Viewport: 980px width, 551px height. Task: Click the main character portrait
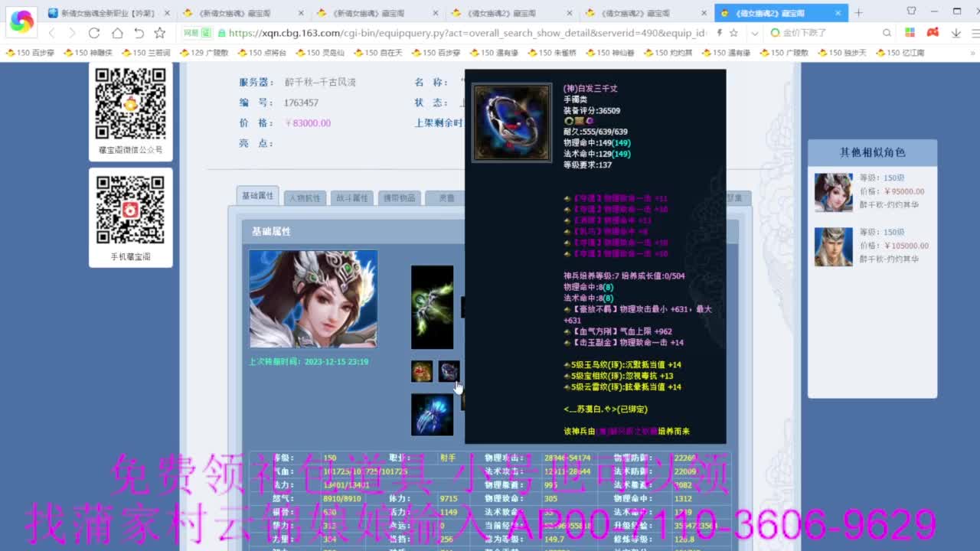(313, 299)
